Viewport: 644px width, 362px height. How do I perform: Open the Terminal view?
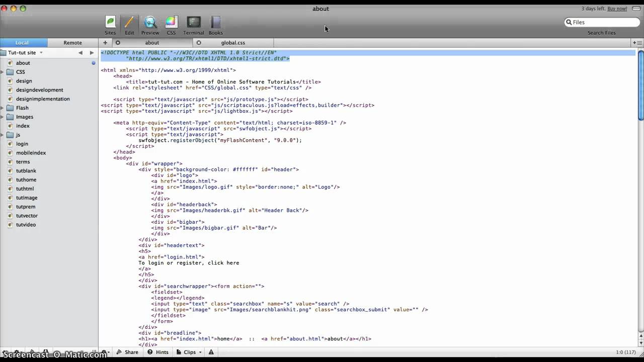[x=194, y=25]
